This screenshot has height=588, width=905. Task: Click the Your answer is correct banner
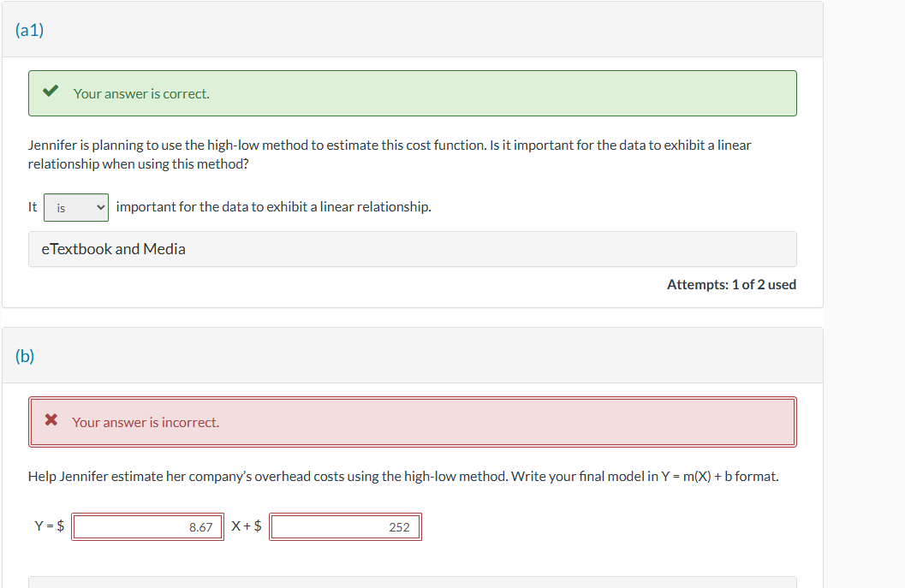click(414, 92)
